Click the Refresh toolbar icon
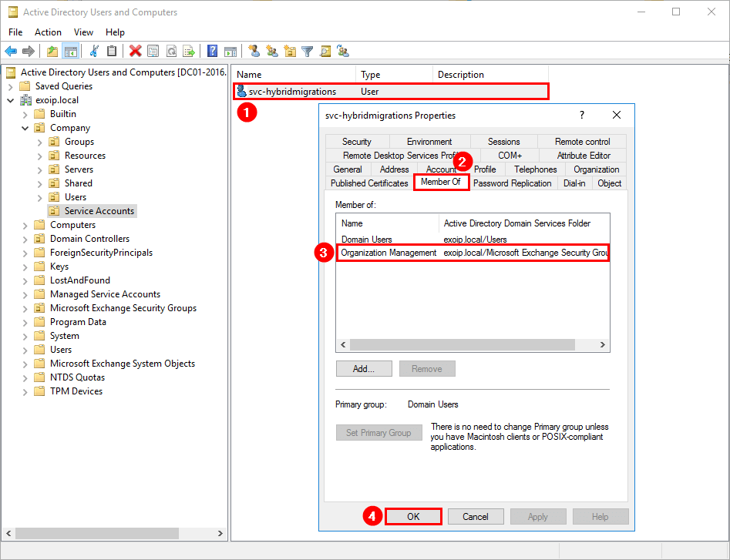 pyautogui.click(x=171, y=51)
